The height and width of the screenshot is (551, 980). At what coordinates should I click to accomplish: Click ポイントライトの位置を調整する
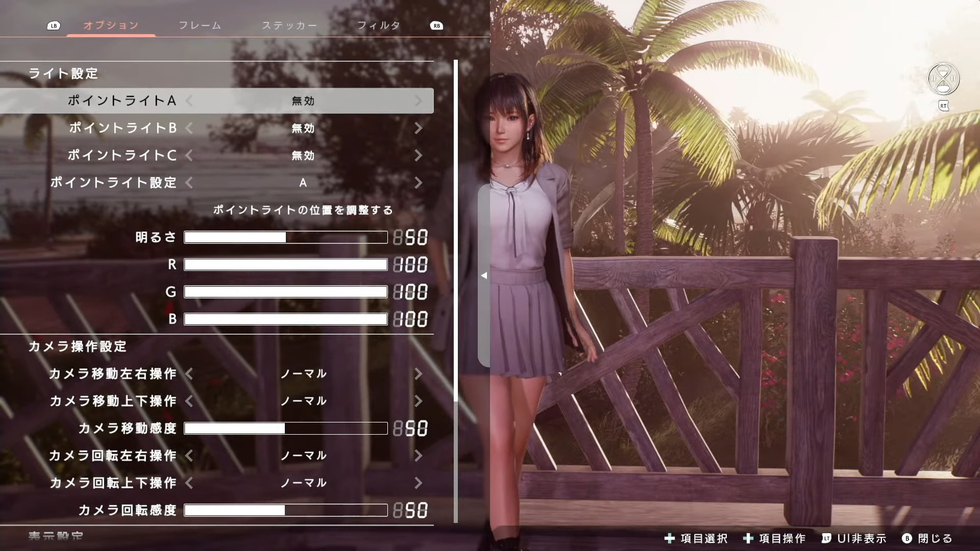click(x=303, y=210)
